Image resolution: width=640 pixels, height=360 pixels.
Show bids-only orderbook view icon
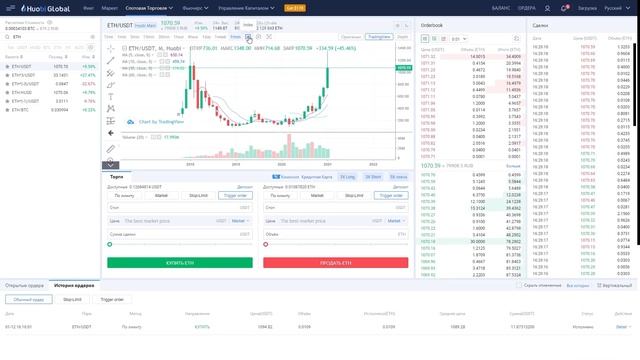(x=434, y=38)
